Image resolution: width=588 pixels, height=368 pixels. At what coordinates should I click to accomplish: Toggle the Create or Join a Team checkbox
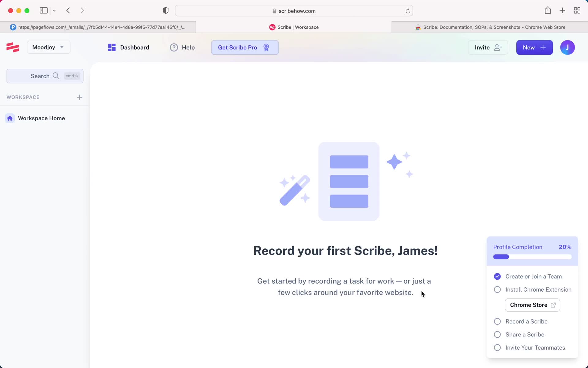pyautogui.click(x=497, y=276)
